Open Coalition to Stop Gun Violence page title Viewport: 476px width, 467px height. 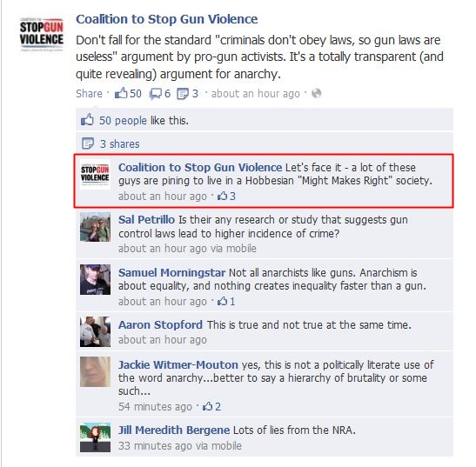click(x=167, y=19)
